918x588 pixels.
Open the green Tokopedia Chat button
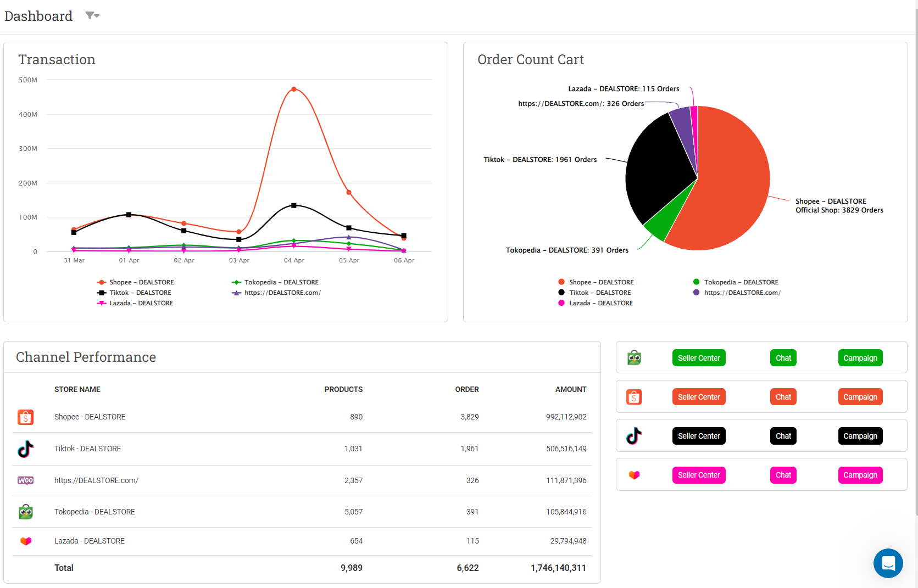pos(783,358)
